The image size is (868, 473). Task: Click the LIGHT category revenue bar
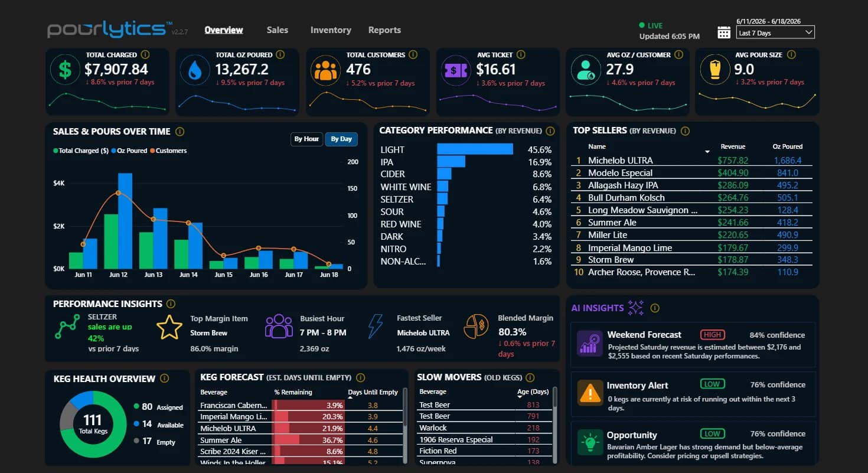(x=475, y=149)
